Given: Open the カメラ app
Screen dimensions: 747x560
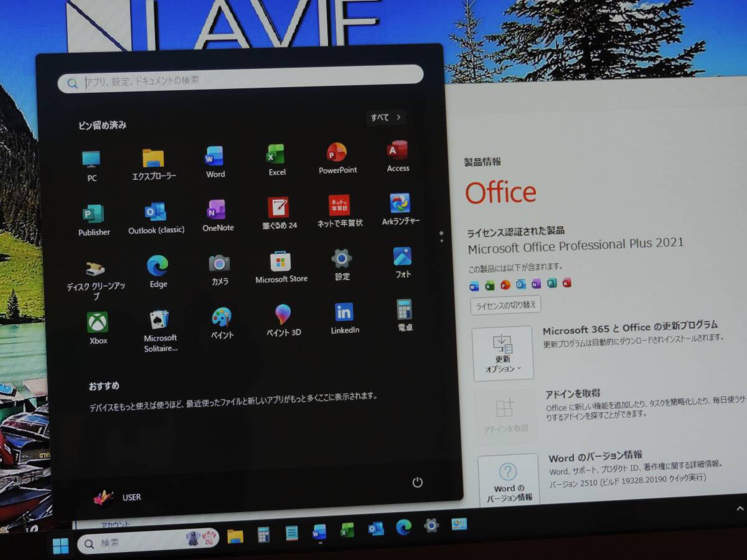Looking at the screenshot, I should pos(220,269).
